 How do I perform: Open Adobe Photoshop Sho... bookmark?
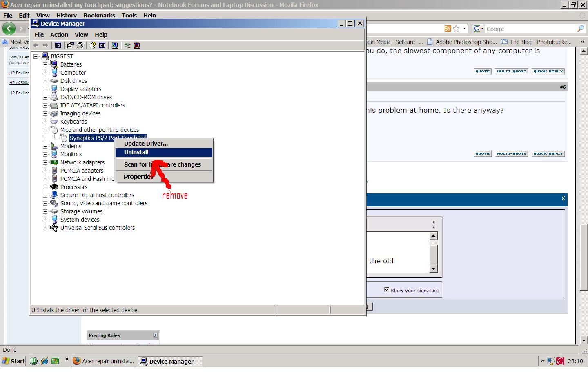(x=461, y=42)
